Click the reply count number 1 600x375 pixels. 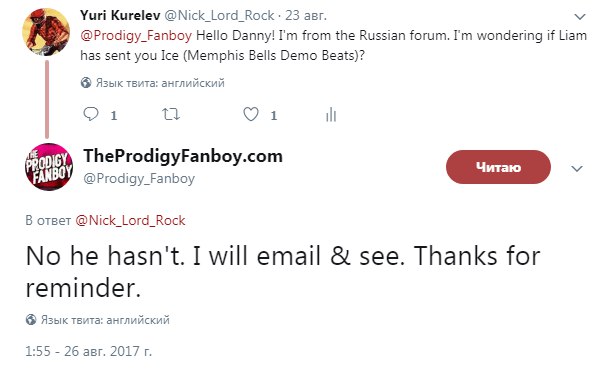click(114, 116)
